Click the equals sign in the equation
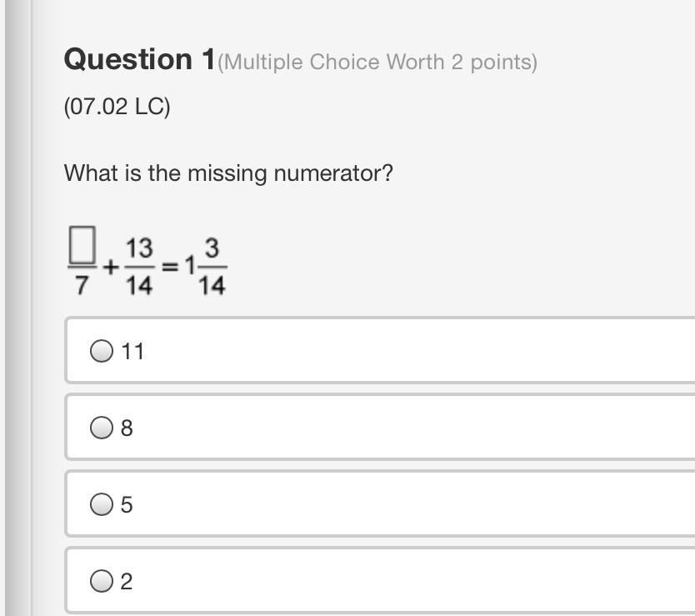The image size is (695, 616). pos(170,267)
